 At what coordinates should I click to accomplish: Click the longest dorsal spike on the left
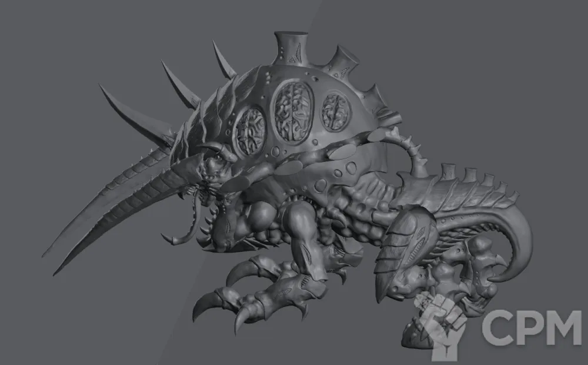(132, 111)
